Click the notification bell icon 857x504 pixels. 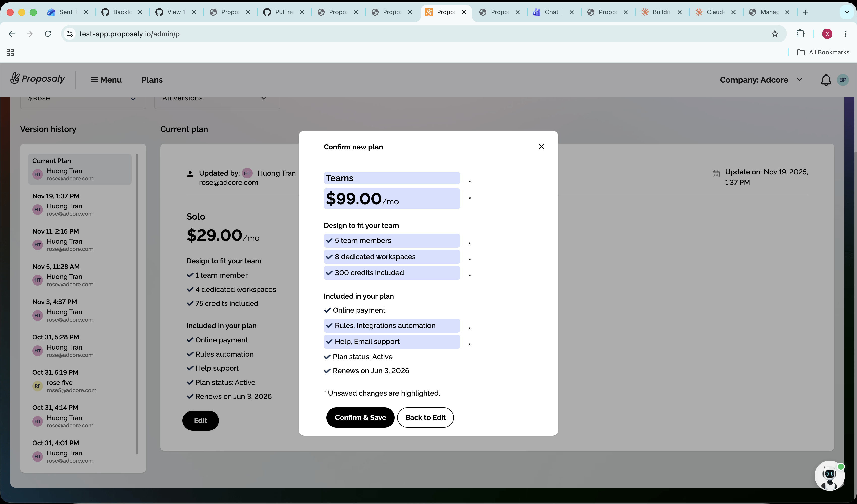826,80
